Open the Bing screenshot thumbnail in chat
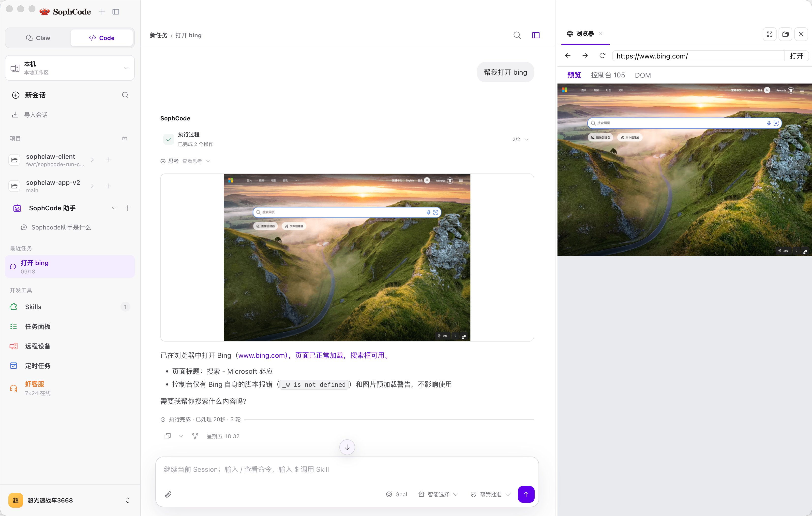 [x=347, y=258]
